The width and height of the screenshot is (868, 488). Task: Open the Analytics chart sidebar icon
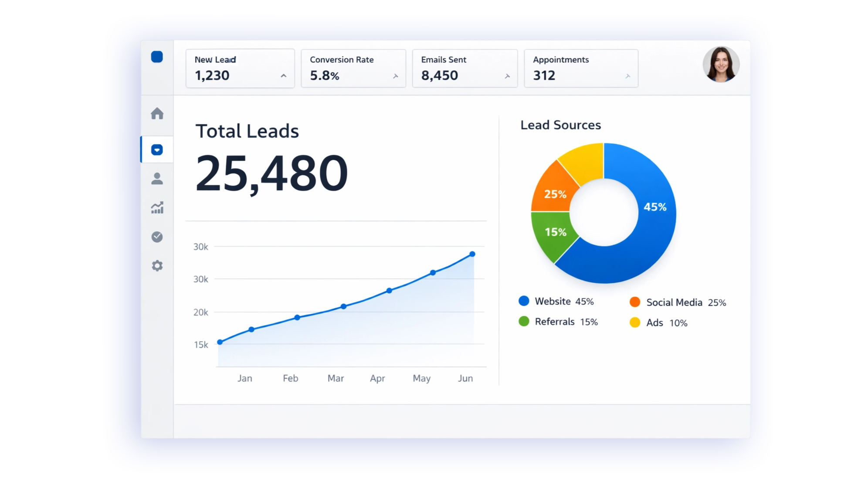(x=157, y=208)
